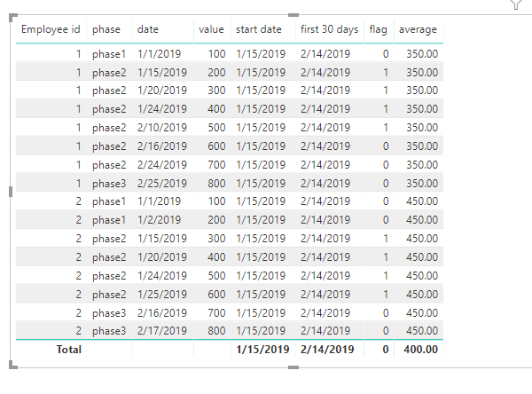
Task: Click value 800 in the 2/25/2019 row
Action: 216,184
